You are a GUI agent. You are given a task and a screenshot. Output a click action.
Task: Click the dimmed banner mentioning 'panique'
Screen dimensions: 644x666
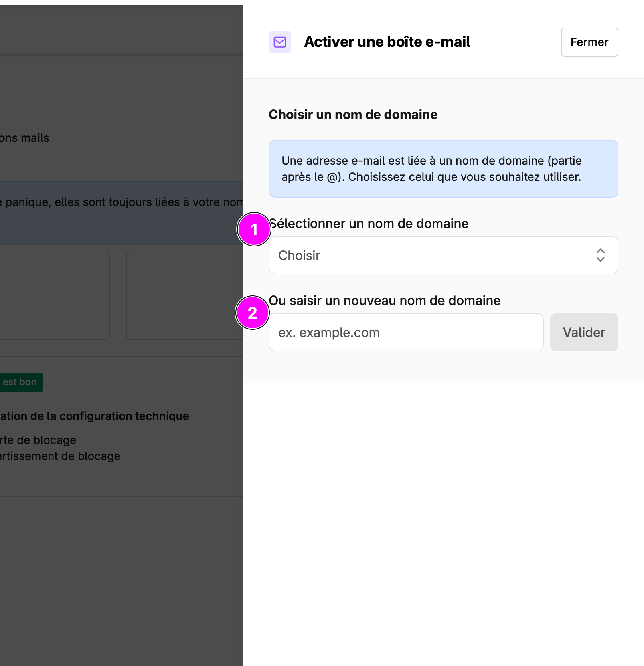(122, 213)
